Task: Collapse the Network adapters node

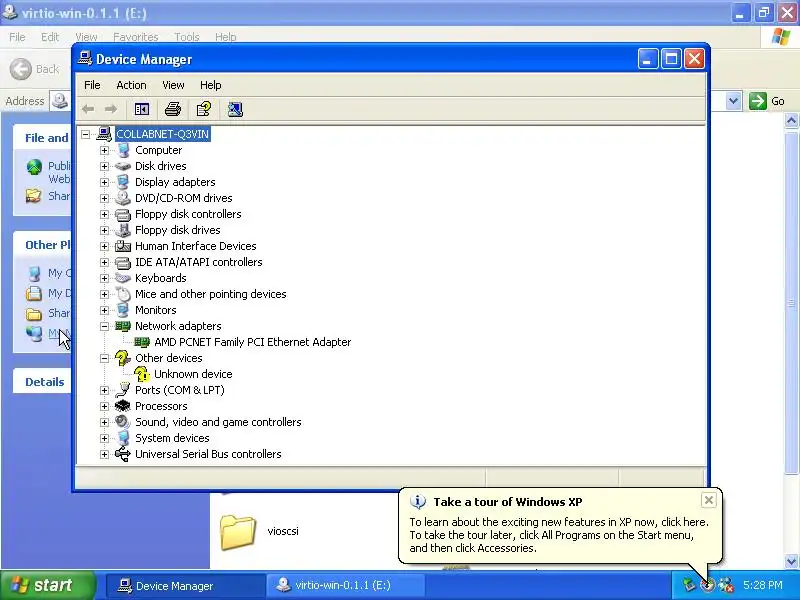Action: (x=105, y=326)
